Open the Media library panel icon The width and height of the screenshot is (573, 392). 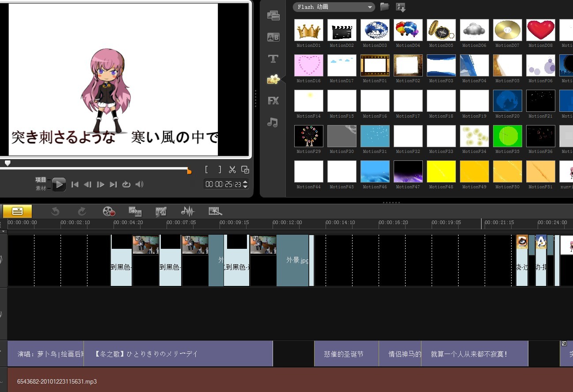pos(273,16)
